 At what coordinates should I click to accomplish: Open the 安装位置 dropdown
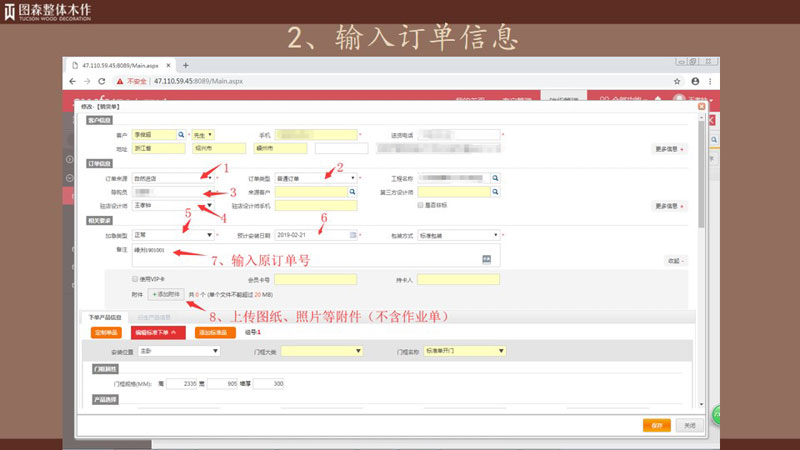click(x=217, y=351)
